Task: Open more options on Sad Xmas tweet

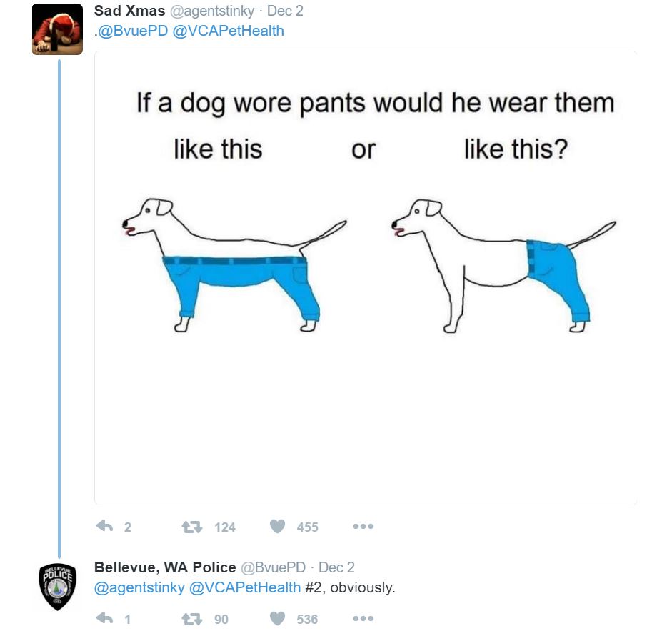Action: click(363, 526)
